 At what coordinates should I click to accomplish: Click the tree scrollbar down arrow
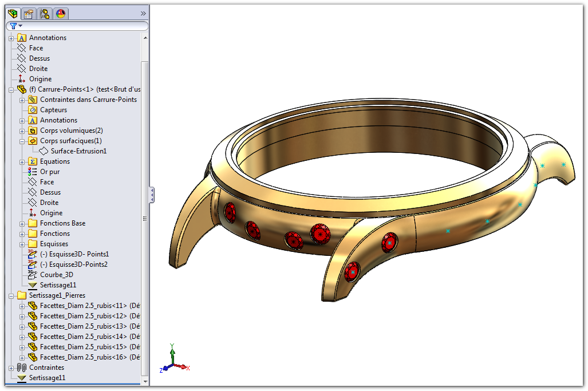[x=145, y=381]
